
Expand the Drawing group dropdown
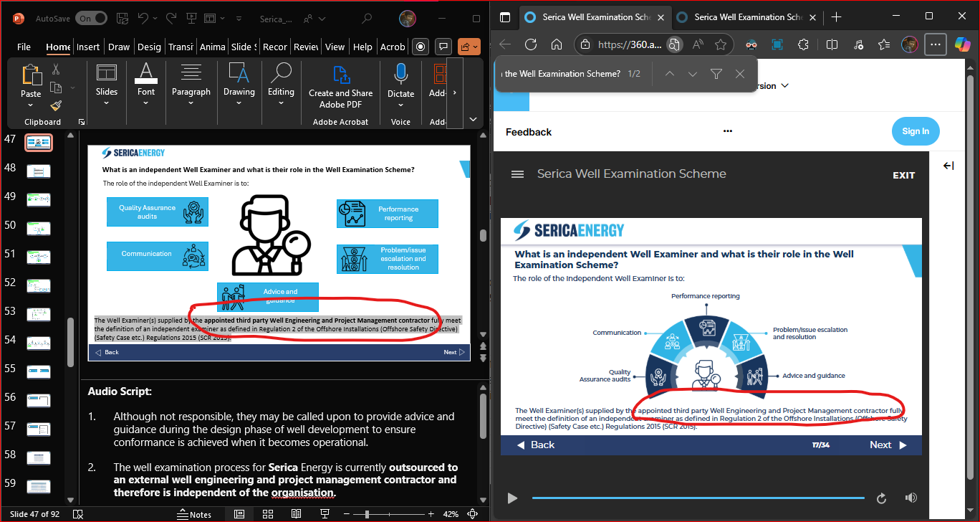click(239, 103)
